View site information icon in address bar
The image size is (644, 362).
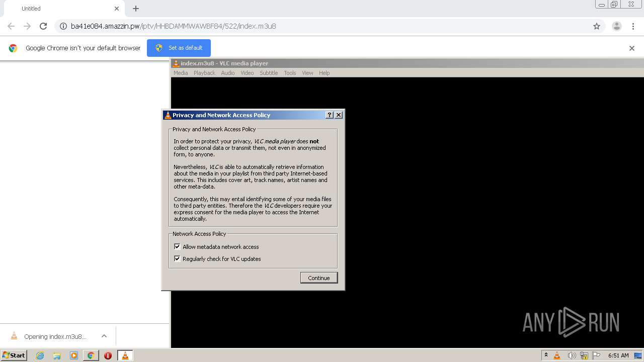click(63, 26)
